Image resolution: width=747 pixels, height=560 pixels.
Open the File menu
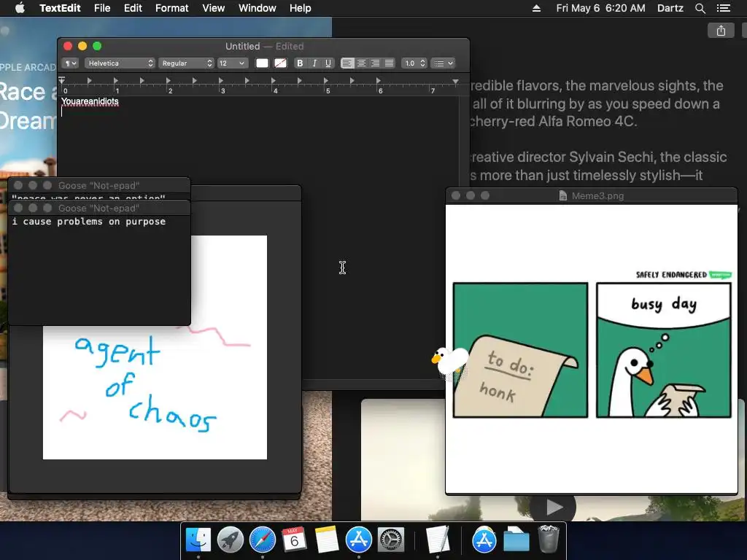102,8
